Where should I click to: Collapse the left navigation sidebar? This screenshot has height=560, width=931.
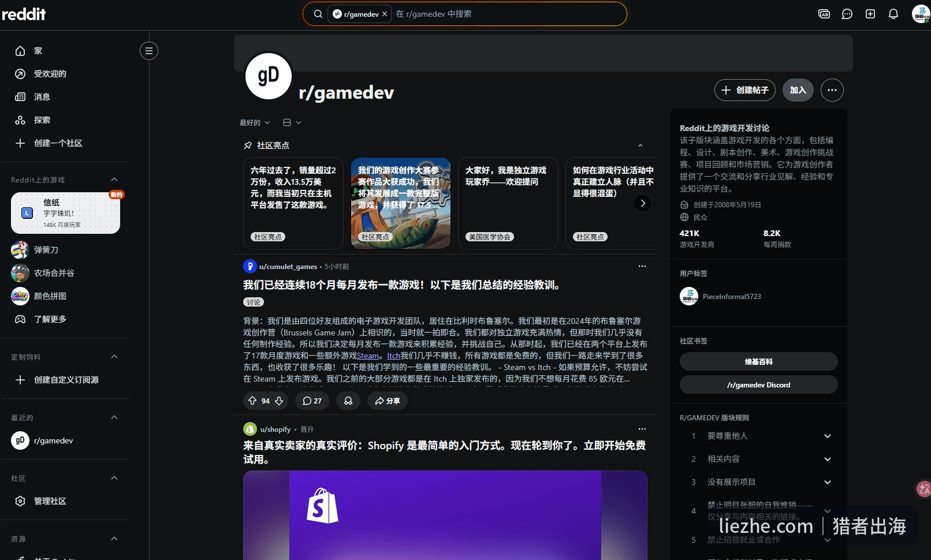pos(149,51)
